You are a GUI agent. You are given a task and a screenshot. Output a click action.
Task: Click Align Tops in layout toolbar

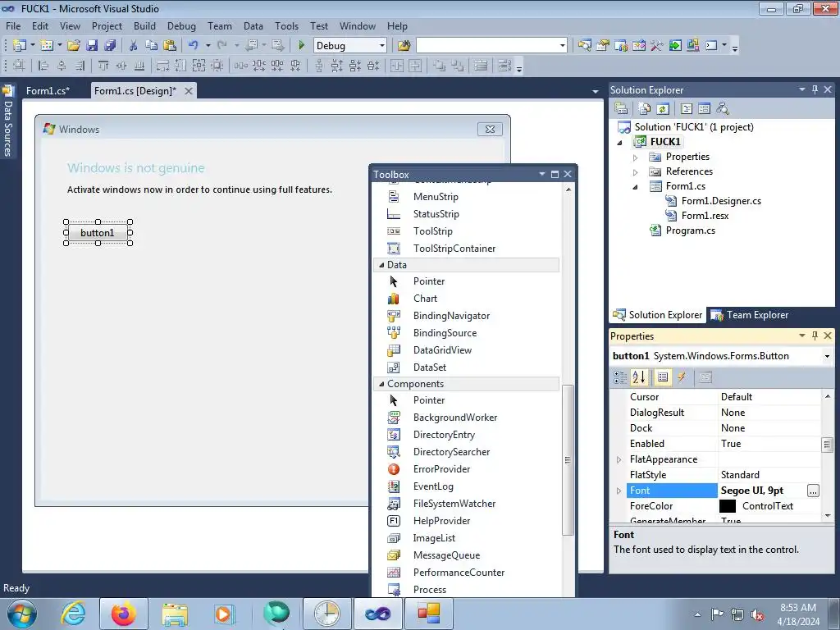point(103,66)
